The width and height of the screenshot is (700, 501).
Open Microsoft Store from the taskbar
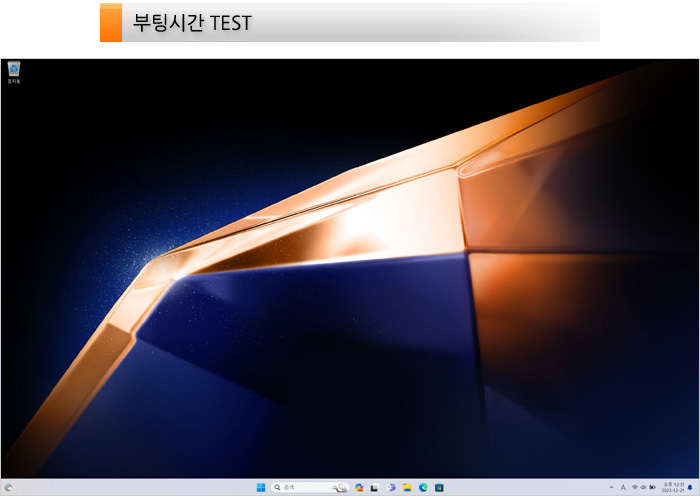439,488
